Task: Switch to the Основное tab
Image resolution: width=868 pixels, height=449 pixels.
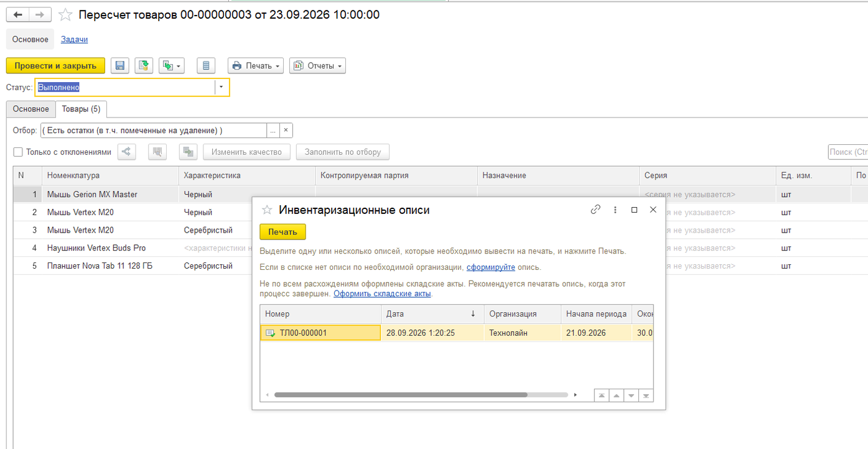Action: [x=31, y=109]
